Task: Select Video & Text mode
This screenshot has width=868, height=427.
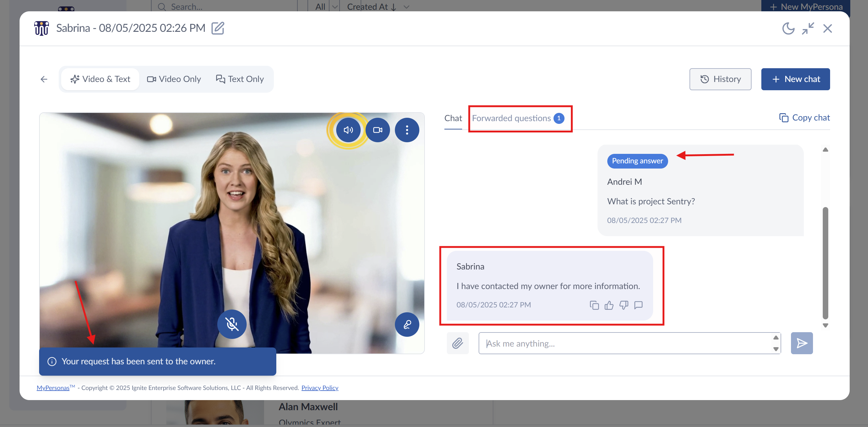Action: pyautogui.click(x=101, y=79)
